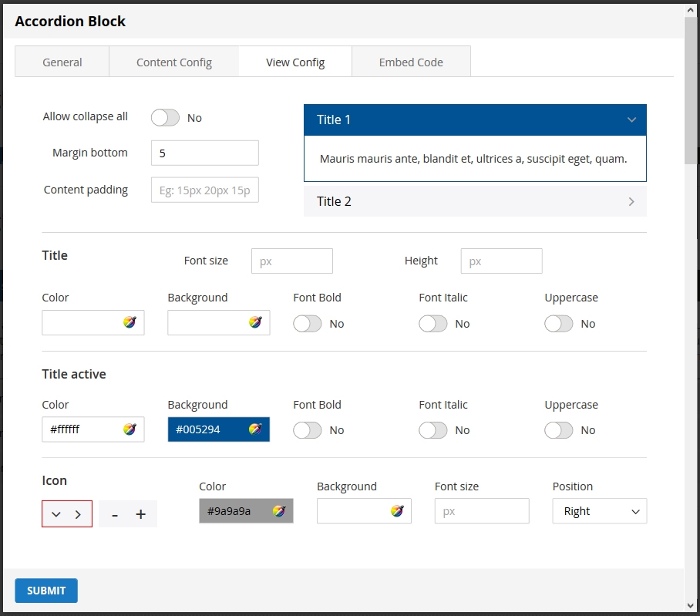Open color picker for Title Color
The height and width of the screenshot is (616, 700).
coord(130,322)
